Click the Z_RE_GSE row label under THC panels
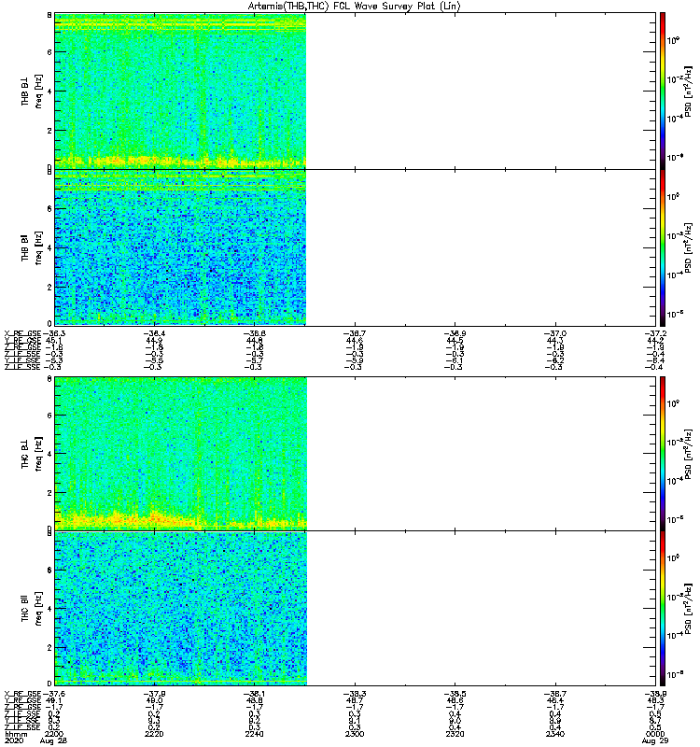 click(22, 708)
